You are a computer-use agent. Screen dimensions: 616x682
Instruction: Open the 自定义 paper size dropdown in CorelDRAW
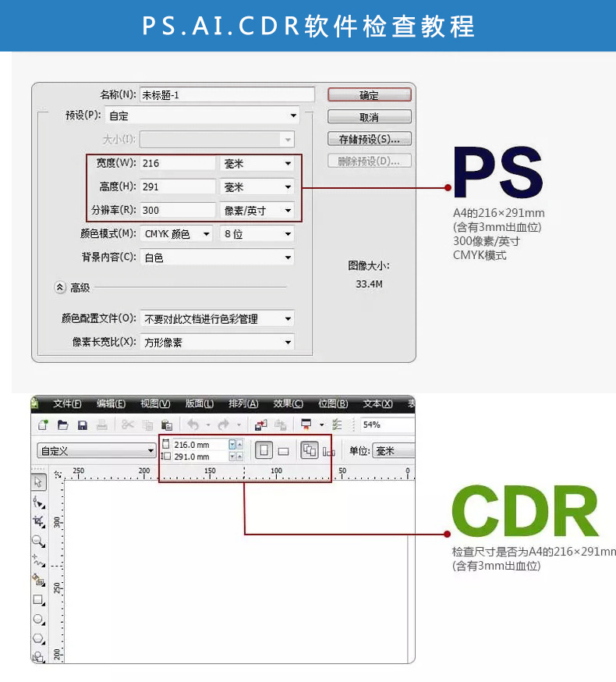click(97, 450)
